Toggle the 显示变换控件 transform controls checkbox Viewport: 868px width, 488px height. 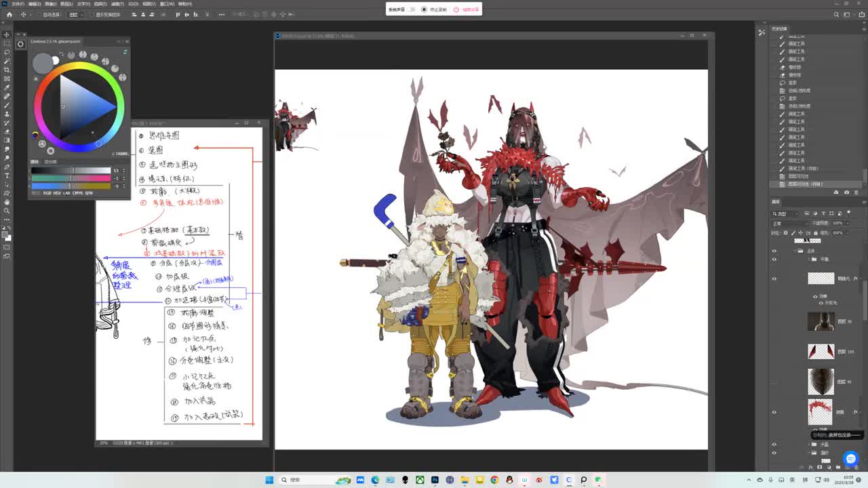(93, 14)
